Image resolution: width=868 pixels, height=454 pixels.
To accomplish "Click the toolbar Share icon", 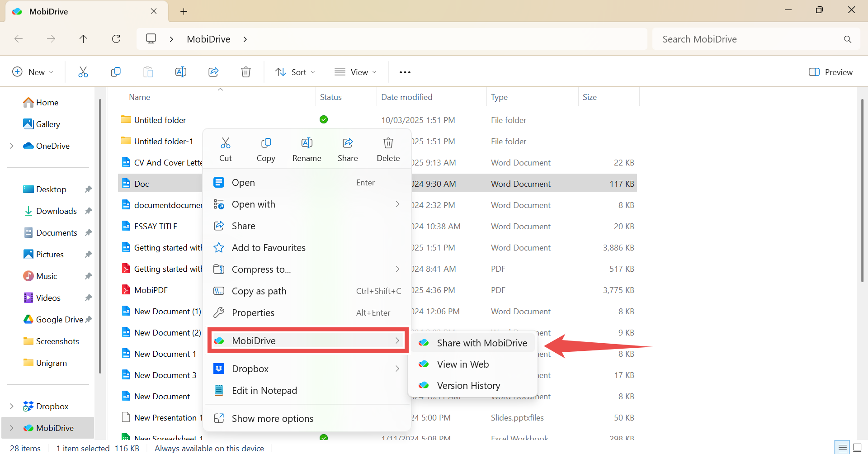I will 213,72.
